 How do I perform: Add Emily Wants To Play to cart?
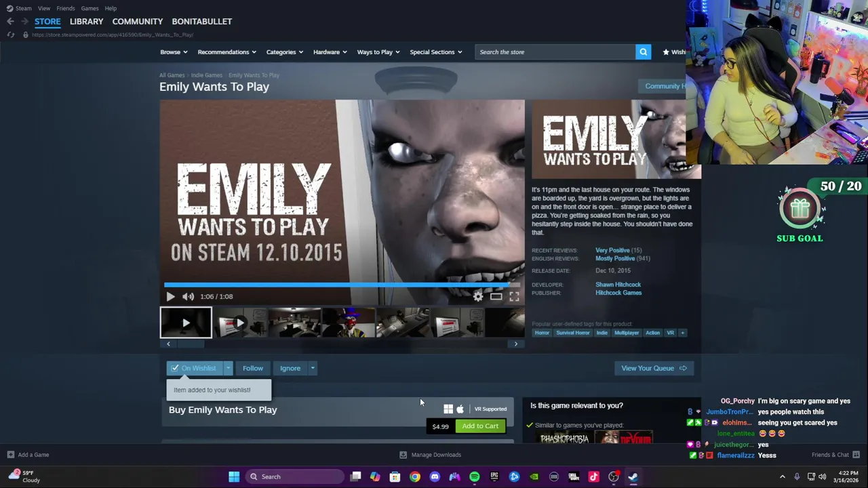click(x=480, y=426)
